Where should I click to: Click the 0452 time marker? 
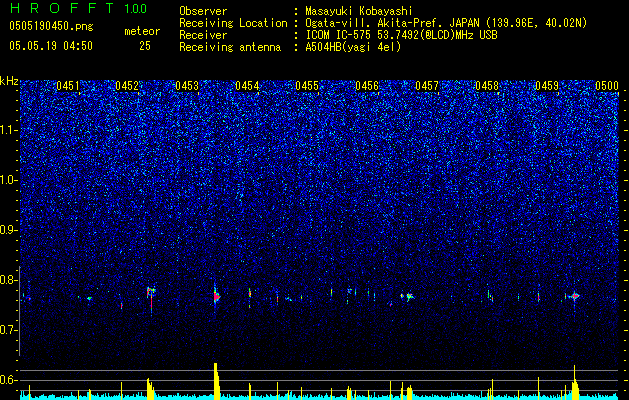[x=127, y=86]
